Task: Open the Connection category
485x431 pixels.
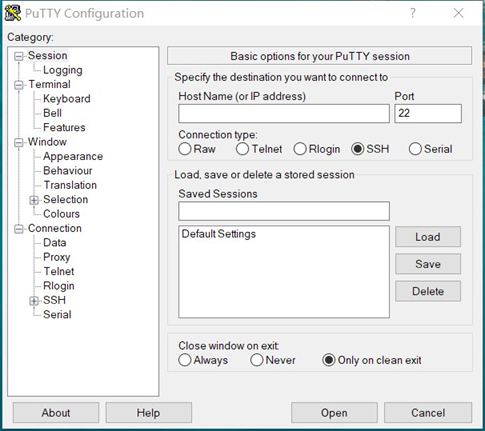Action: point(55,228)
